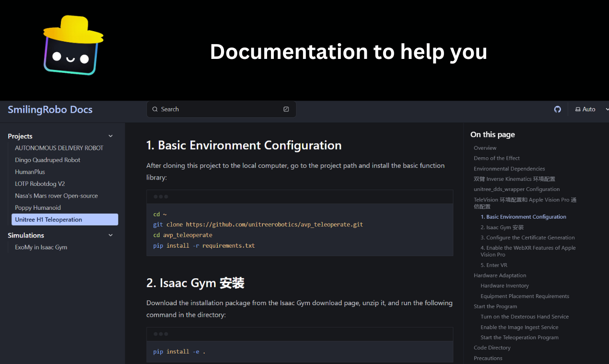This screenshot has width=609, height=364.
Task: Jump to Hardware Adaptation section
Action: click(x=500, y=275)
